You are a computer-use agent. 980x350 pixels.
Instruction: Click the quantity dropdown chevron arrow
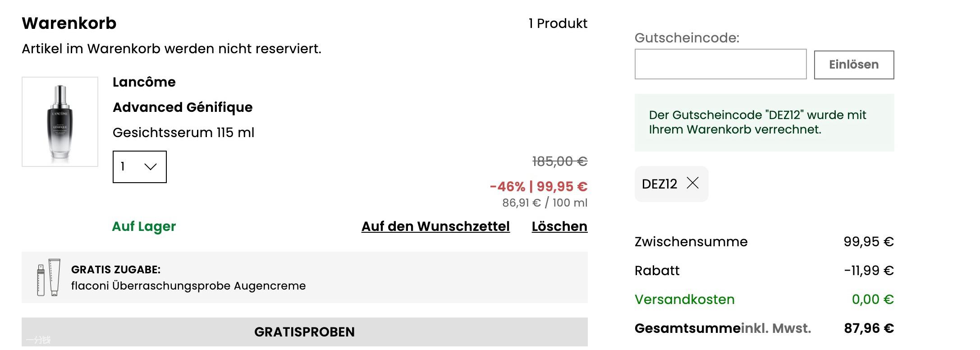(x=150, y=167)
